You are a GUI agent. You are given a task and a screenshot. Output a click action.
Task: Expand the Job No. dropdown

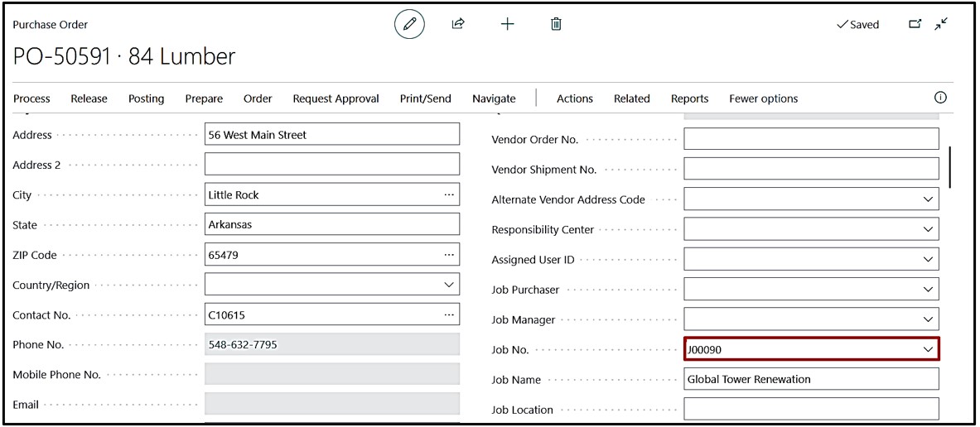(928, 349)
